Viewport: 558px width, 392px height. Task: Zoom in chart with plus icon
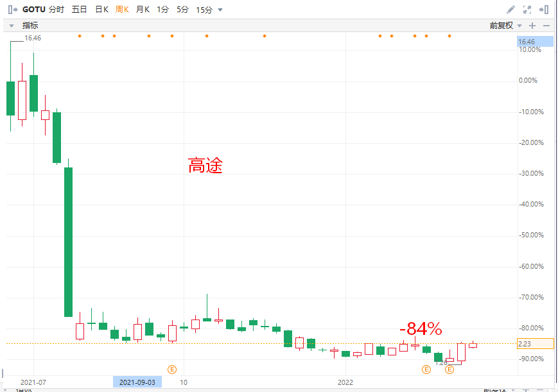click(532, 26)
